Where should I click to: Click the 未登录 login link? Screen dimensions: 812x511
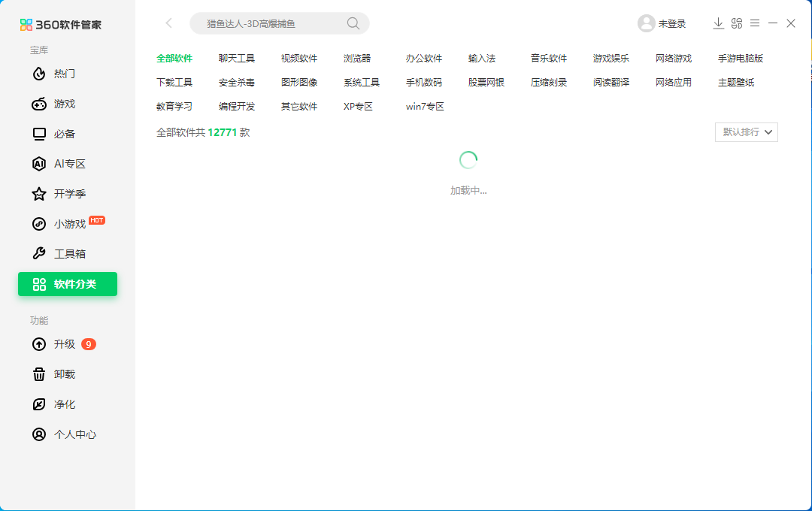[x=672, y=24]
